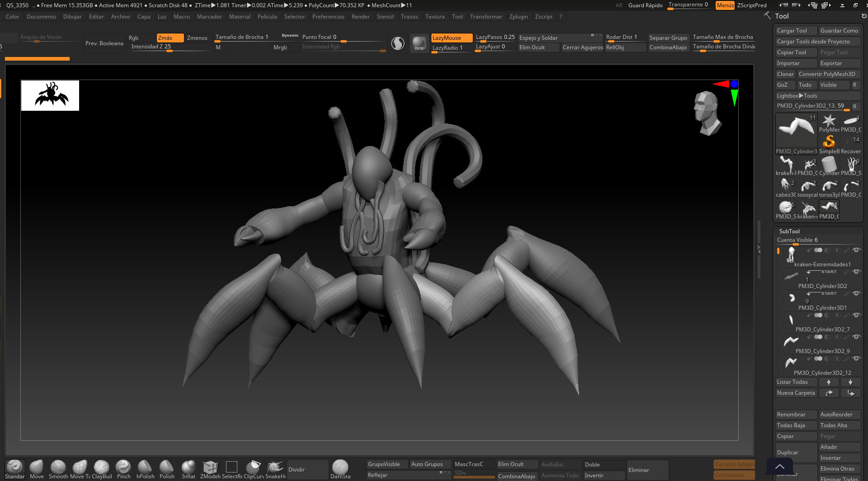Click Convertir PolyMesh3D button
The width and height of the screenshot is (868, 481).
click(829, 74)
